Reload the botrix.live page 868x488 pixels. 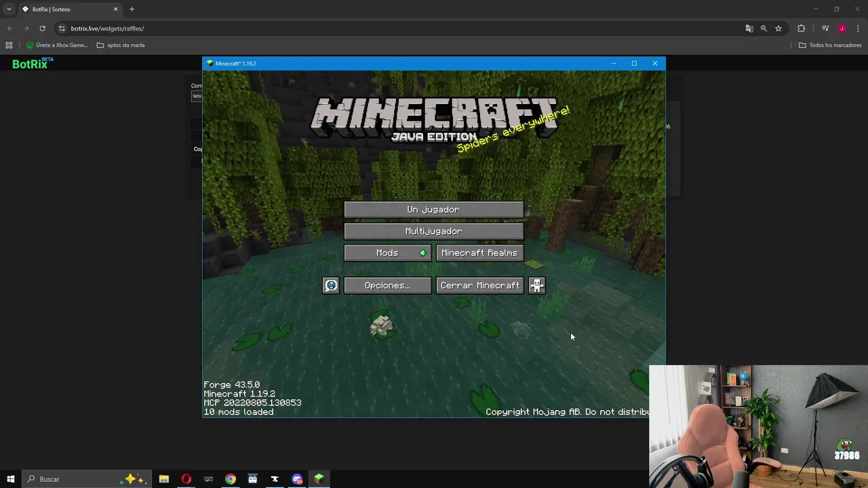pos(42,28)
